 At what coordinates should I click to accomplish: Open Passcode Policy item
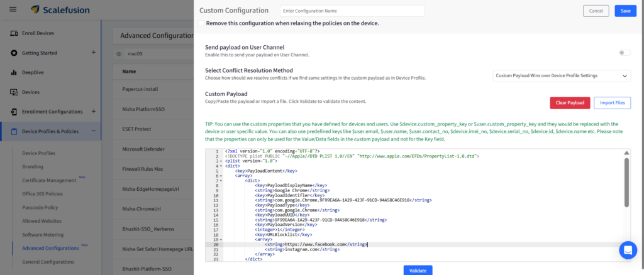[x=40, y=207]
